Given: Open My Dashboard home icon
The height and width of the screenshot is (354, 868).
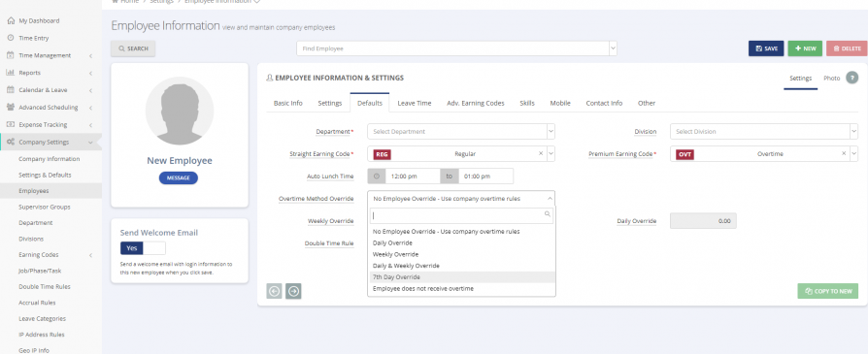Looking at the screenshot, I should (11, 20).
